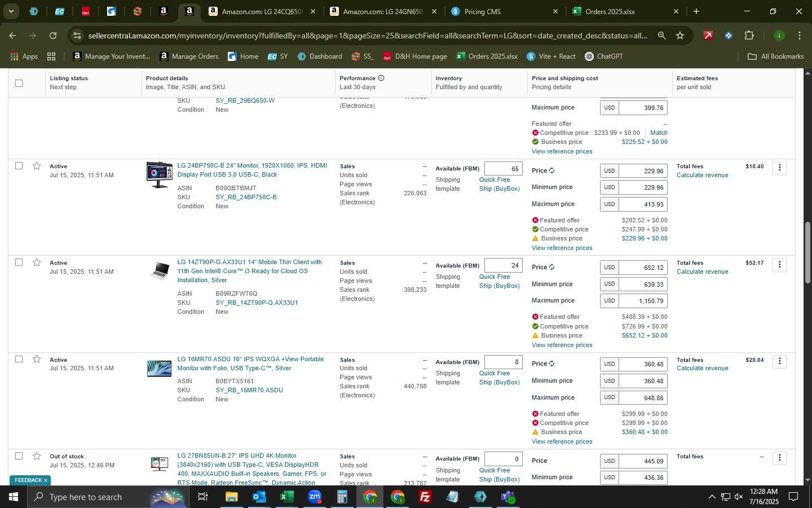Open the browser extensions puzzle icon
The height and width of the screenshot is (508, 812).
click(749, 36)
